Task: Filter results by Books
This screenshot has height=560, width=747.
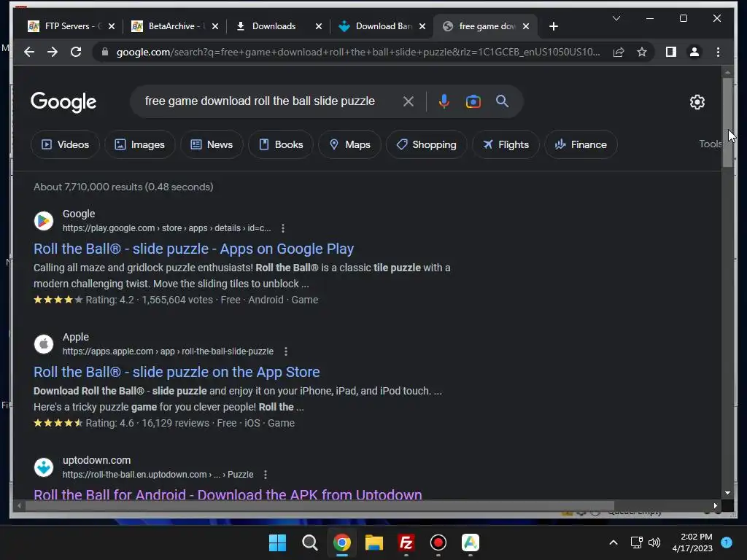Action: point(281,144)
